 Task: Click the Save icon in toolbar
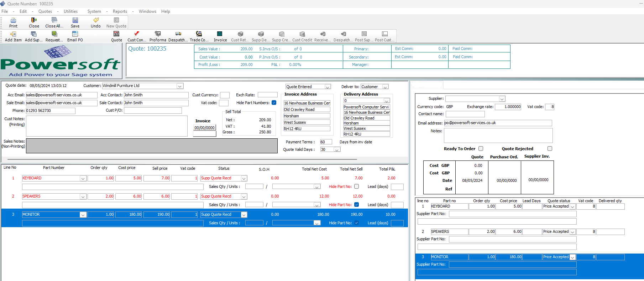pyautogui.click(x=75, y=22)
